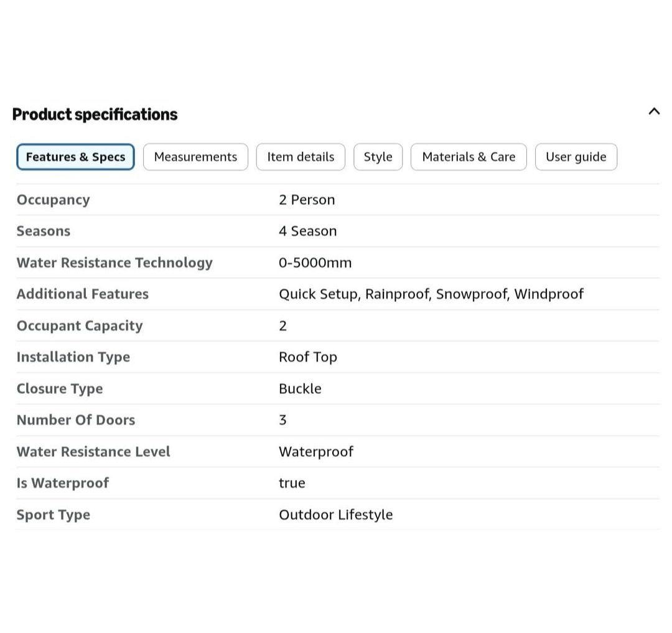Select the 4 Season value text
672x633 pixels.
point(308,231)
